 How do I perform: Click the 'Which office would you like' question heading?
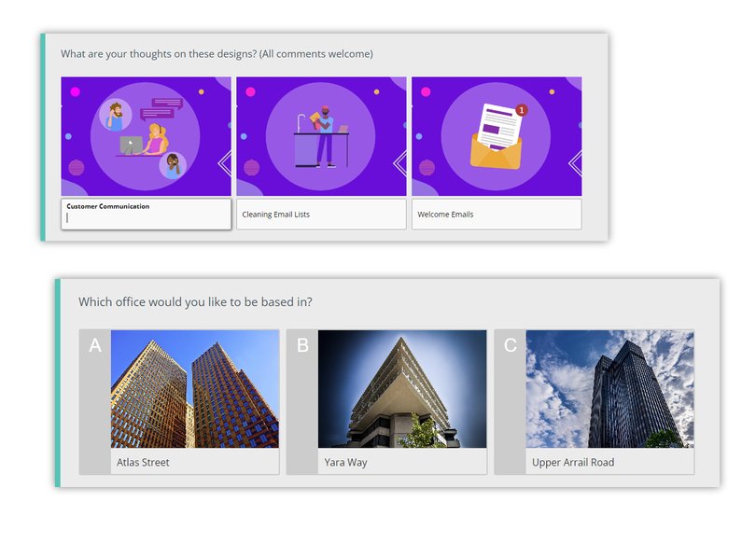point(195,302)
